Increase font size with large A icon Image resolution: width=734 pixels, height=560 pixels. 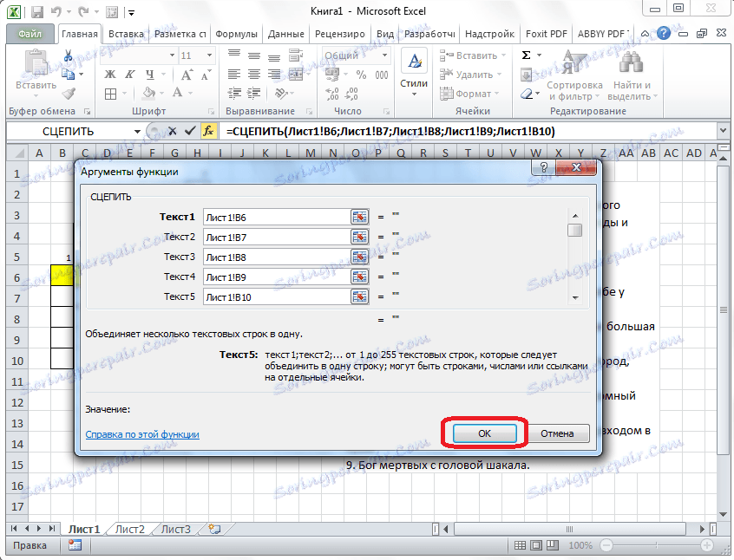pos(187,75)
